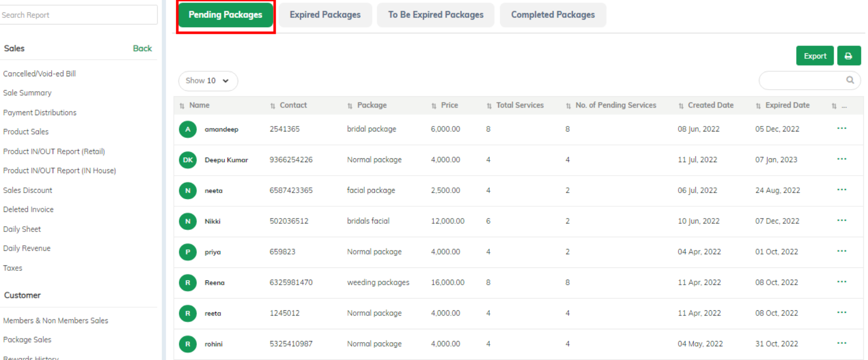
Task: Sort table by Price column
Action: (445, 105)
